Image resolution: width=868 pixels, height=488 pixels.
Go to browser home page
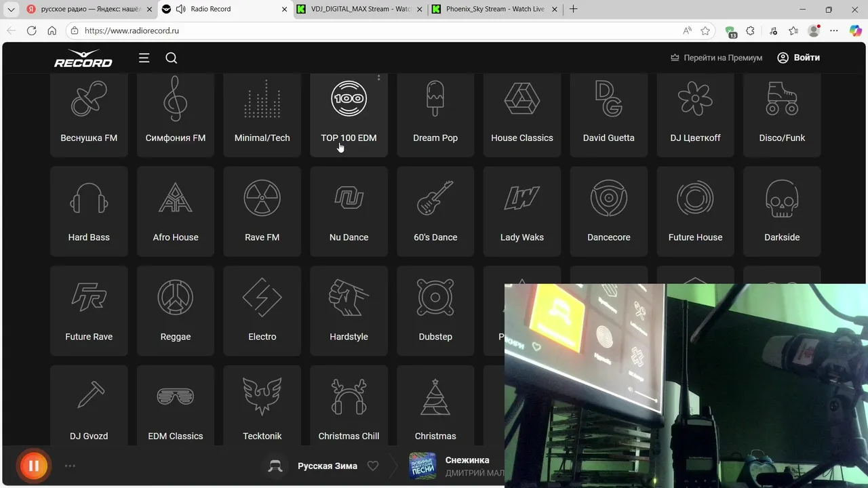click(x=52, y=30)
